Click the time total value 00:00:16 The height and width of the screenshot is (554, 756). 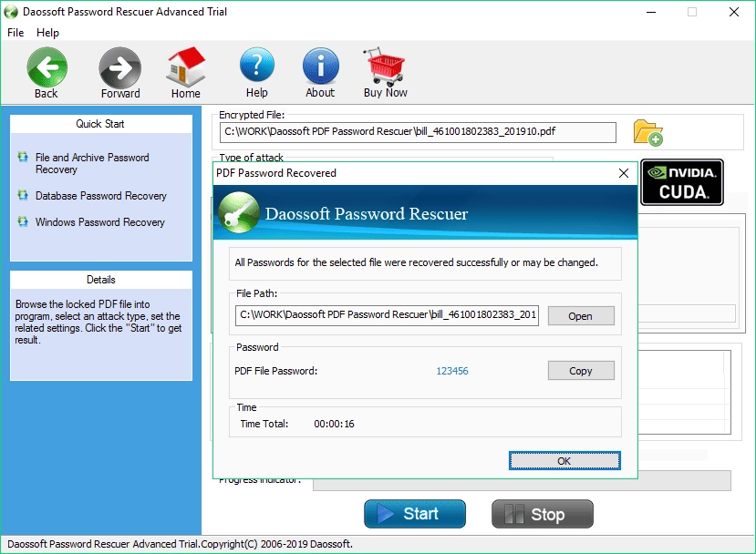pos(334,424)
